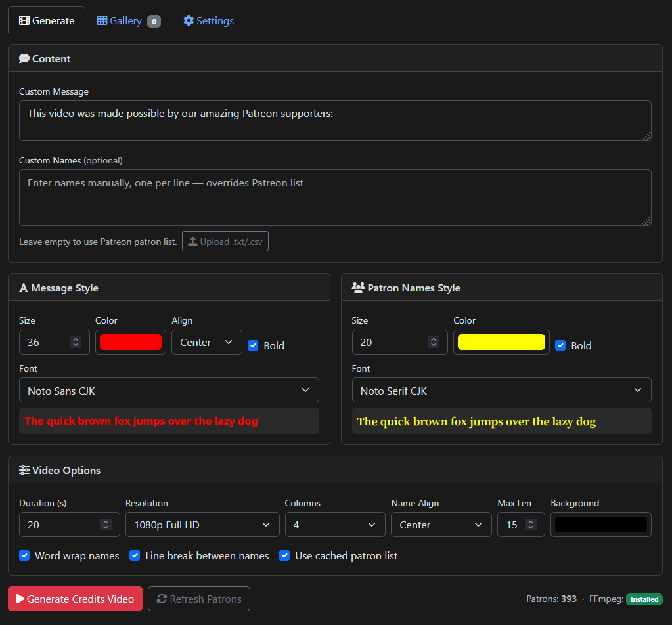Switch to the Gallery tab

[128, 20]
